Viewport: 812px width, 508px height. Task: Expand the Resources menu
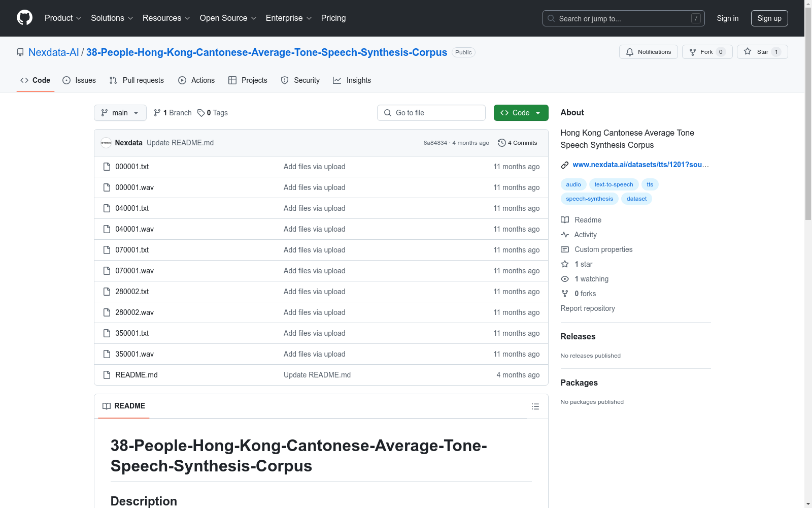pyautogui.click(x=166, y=18)
